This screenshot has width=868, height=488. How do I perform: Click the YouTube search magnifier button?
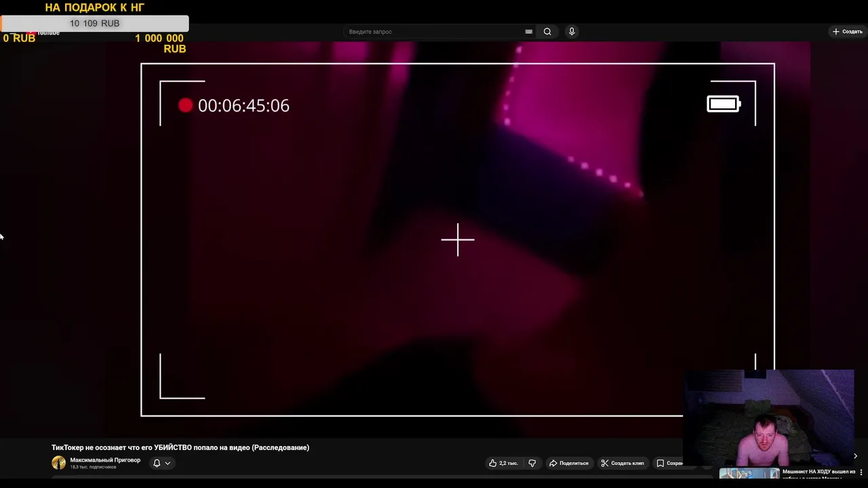547,32
